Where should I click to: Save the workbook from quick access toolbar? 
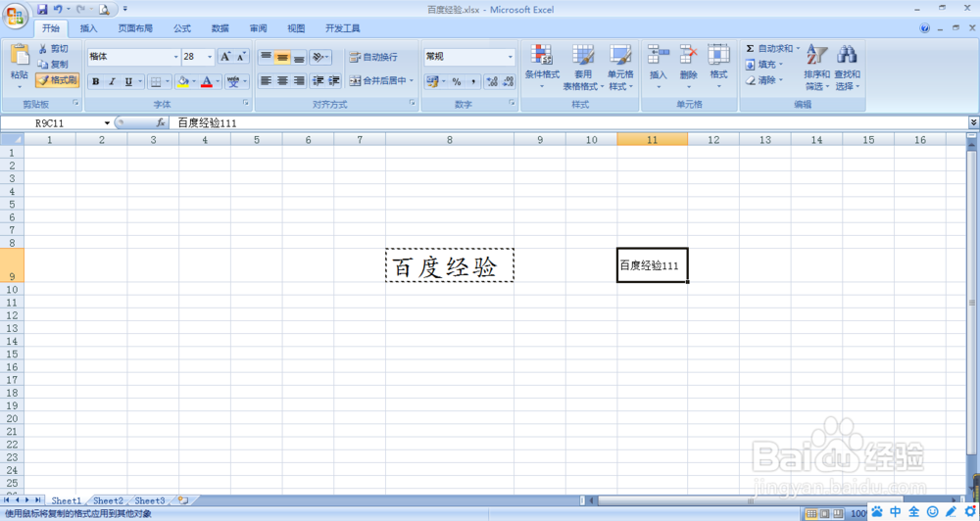[42, 10]
